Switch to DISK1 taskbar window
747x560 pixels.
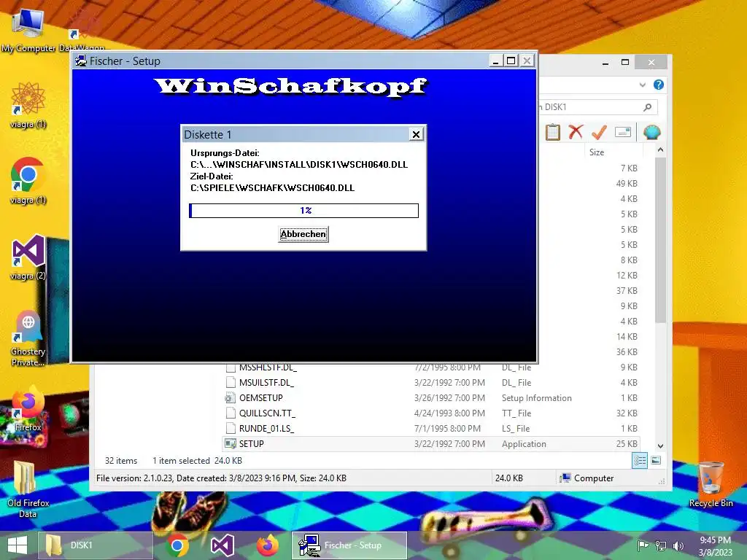coord(96,545)
